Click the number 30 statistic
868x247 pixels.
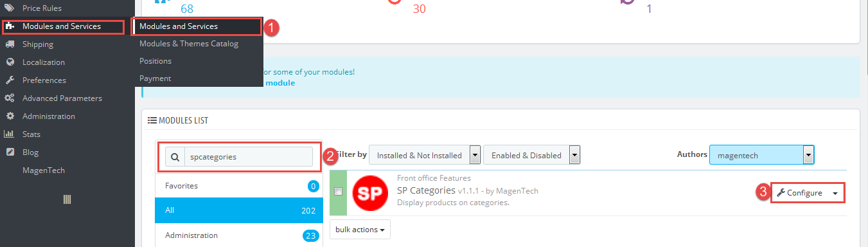coord(419,9)
